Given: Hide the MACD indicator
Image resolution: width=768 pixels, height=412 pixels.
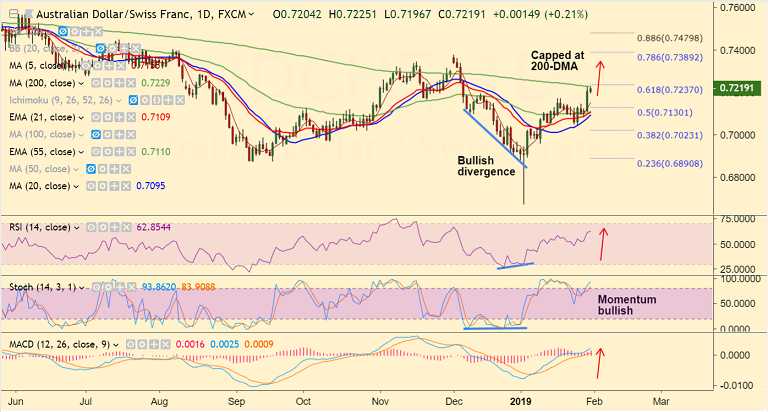Looking at the screenshot, I should click(x=130, y=344).
